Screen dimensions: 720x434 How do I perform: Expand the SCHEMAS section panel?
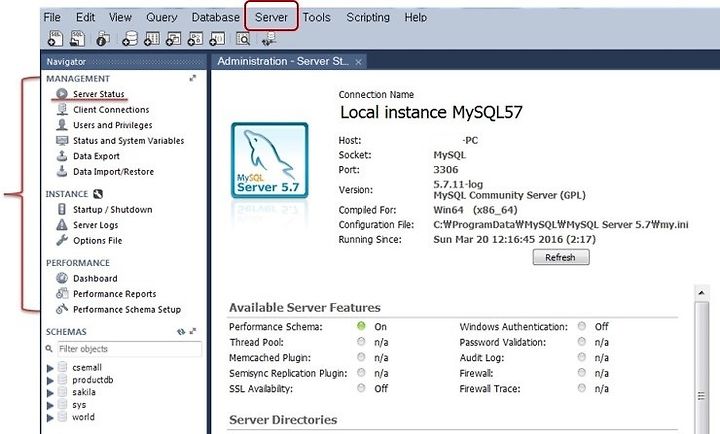pos(193,331)
